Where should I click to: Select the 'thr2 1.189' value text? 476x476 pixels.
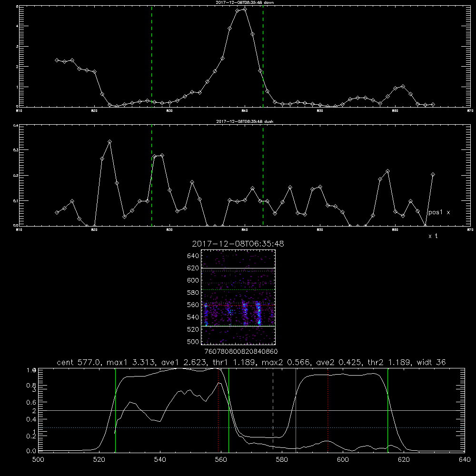click(x=389, y=362)
